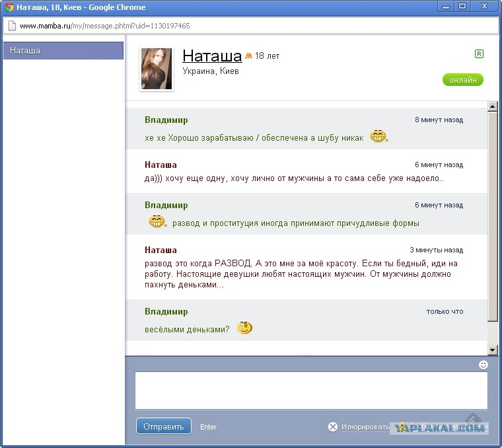Focus the message text input box
Viewport: 502px width, 448px height.
pos(311,391)
